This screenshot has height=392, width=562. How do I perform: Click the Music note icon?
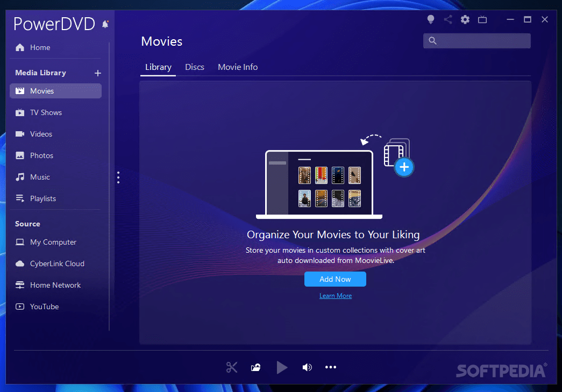(x=20, y=177)
